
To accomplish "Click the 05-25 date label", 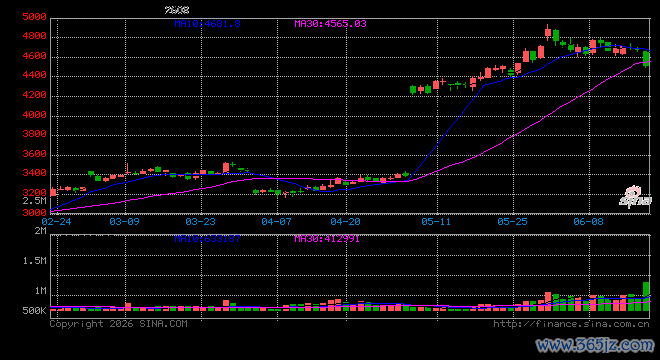I will coord(512,222).
